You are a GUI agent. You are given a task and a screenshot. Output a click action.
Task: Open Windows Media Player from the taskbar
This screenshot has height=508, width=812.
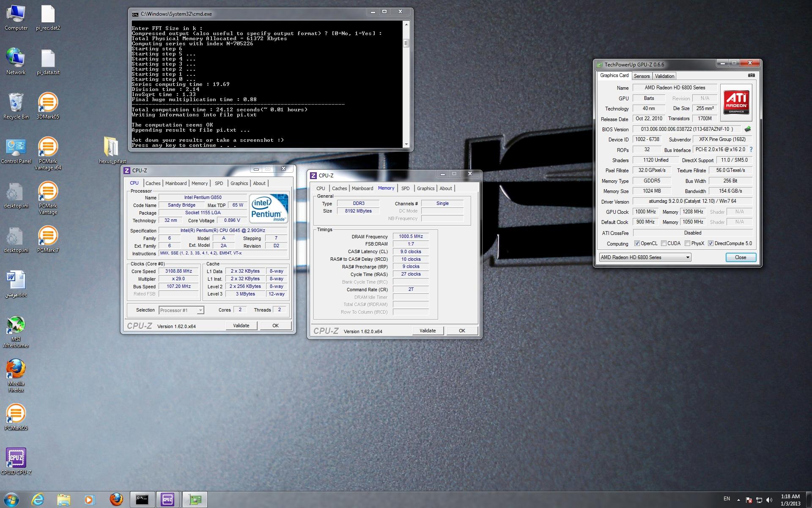pos(89,500)
